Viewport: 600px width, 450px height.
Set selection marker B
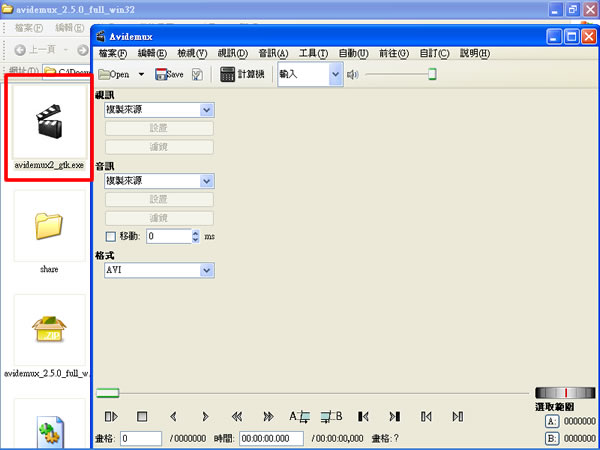(x=331, y=416)
